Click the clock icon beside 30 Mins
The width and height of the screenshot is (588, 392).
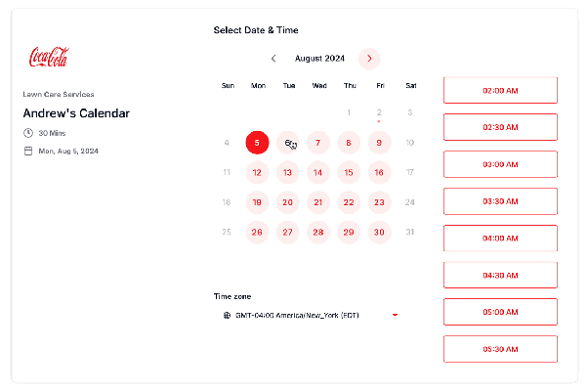(x=28, y=133)
